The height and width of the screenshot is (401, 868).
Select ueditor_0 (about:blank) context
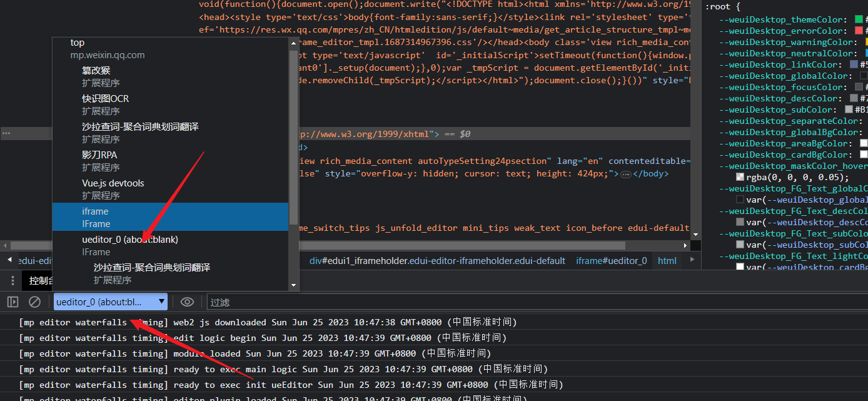[x=171, y=245]
